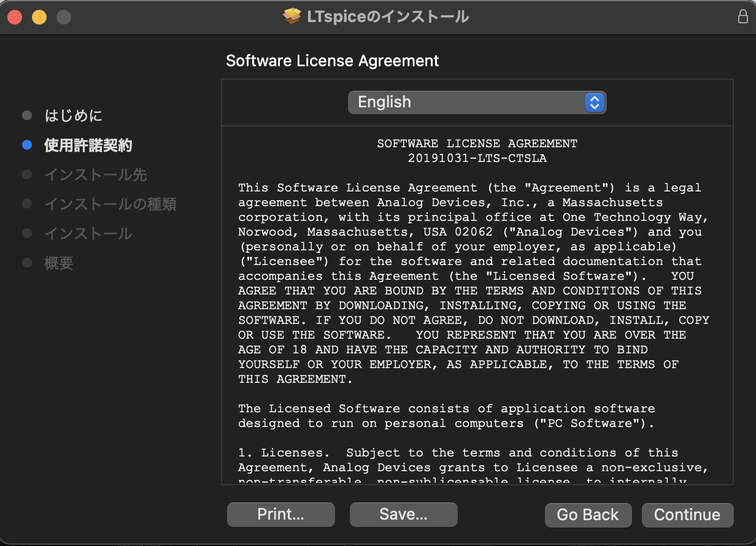Viewport: 756px width, 546px height.
Task: Click the Software License Agreement heading
Action: [333, 61]
